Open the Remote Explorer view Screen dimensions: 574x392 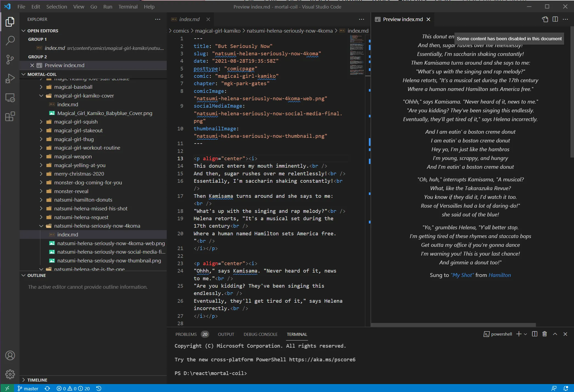point(10,98)
